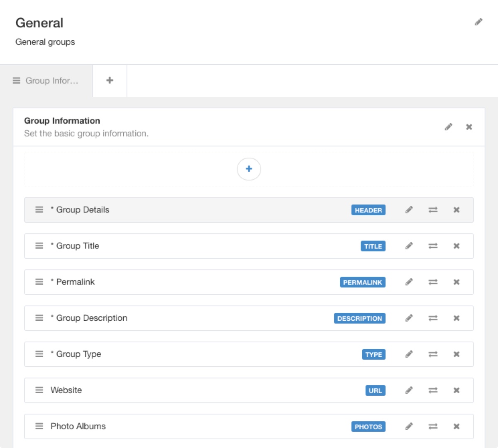498x448 pixels.
Task: Grab the Photo Albums row drag handle
Action: coord(39,426)
